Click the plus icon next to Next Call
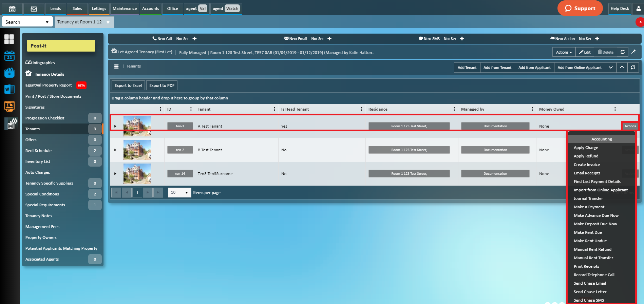Image resolution: width=644 pixels, height=304 pixels. click(195, 39)
